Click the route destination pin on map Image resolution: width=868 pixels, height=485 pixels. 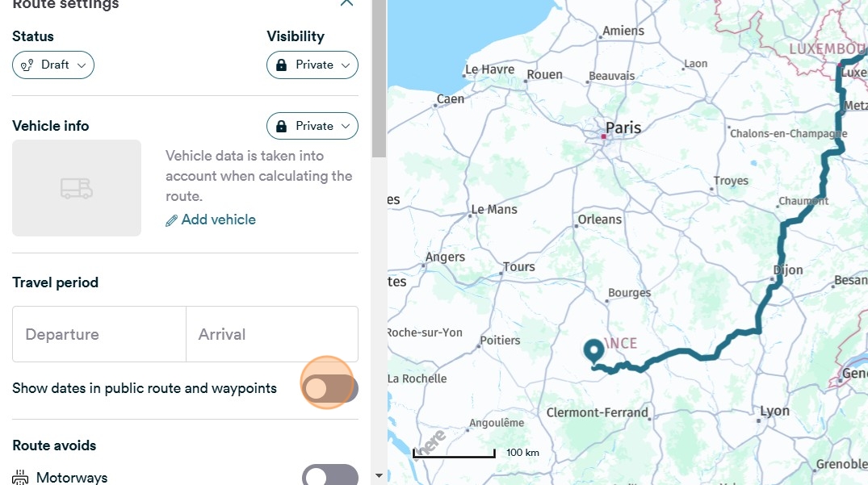click(594, 351)
